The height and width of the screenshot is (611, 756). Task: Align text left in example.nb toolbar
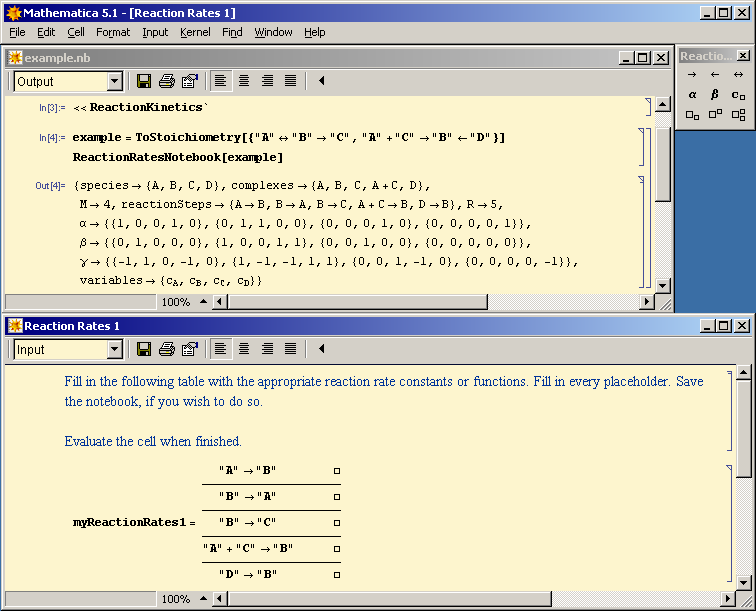point(220,81)
